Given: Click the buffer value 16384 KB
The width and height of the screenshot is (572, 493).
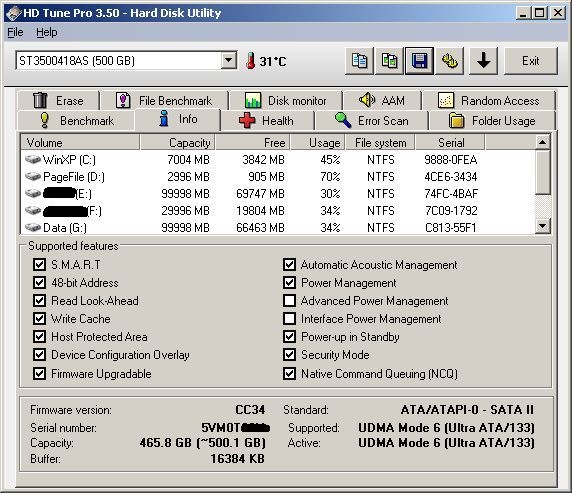Looking at the screenshot, I should (x=237, y=459).
